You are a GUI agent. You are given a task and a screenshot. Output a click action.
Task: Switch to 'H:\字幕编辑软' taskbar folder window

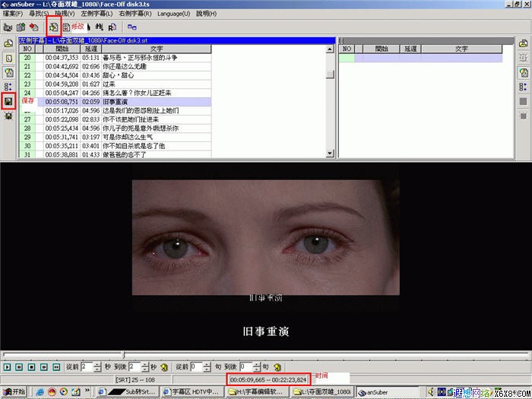point(257,391)
